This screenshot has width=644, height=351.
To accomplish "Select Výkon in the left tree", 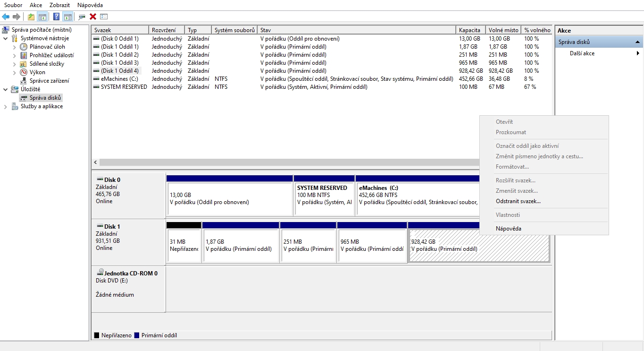I will click(x=37, y=72).
